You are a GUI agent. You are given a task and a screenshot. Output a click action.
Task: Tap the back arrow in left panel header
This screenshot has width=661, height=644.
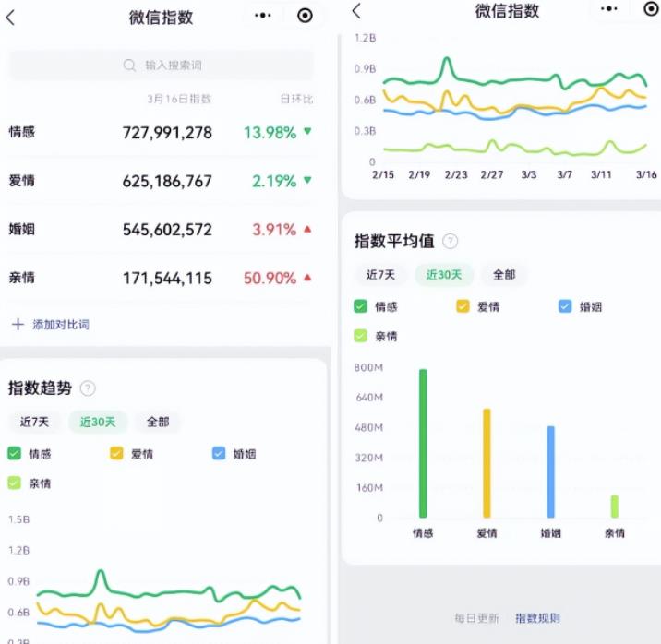(x=11, y=17)
